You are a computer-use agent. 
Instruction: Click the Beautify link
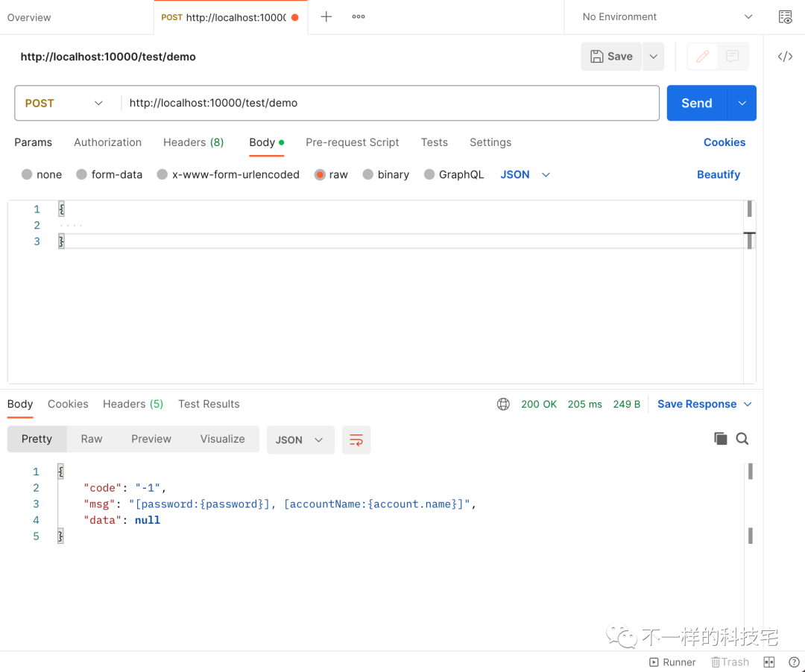tap(718, 174)
